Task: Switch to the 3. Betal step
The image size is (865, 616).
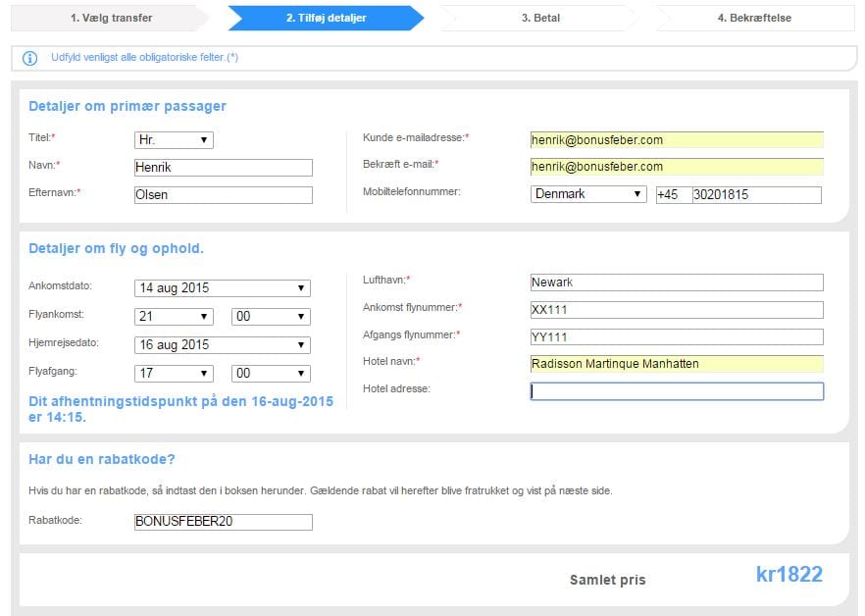Action: 540,18
